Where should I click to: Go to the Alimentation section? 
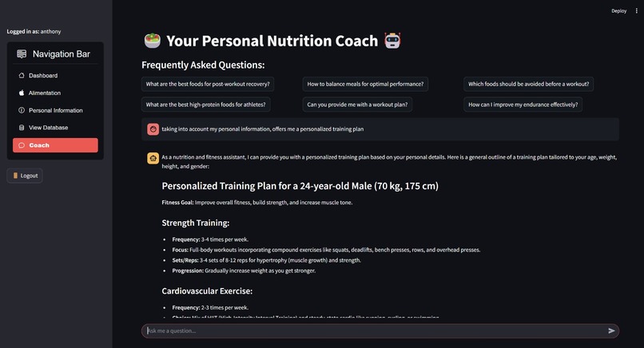coord(45,93)
